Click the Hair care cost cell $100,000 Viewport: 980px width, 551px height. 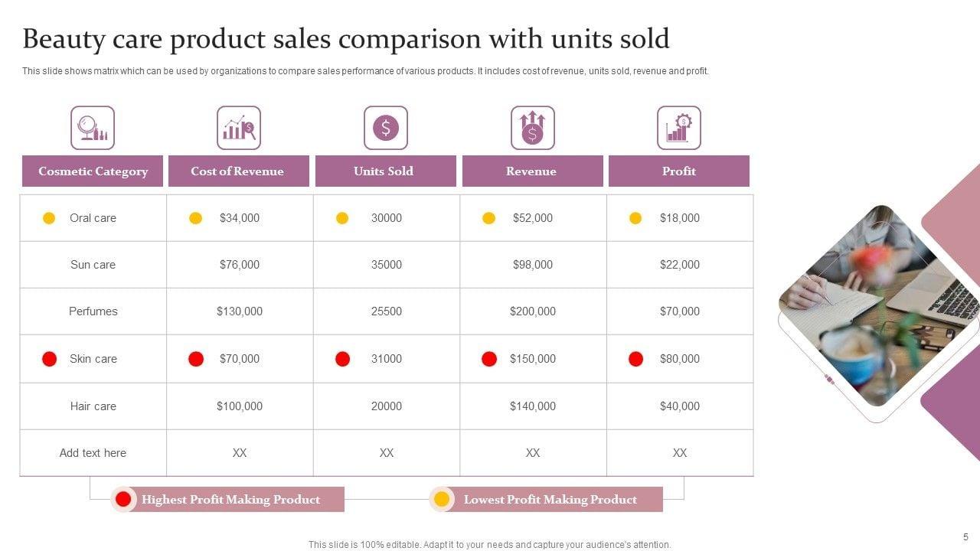click(240, 406)
